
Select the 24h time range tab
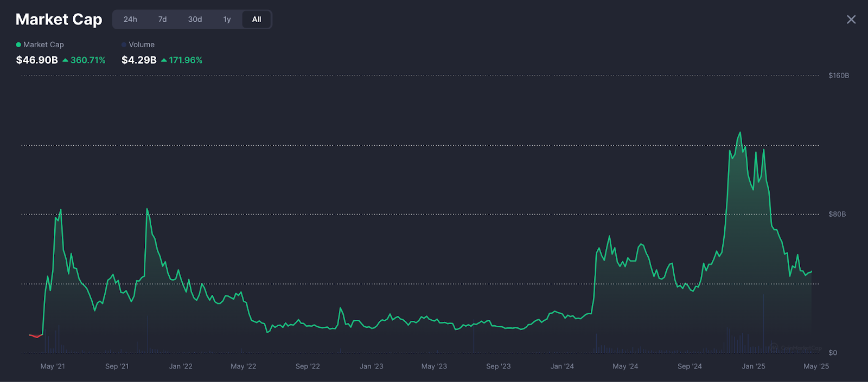[130, 20]
